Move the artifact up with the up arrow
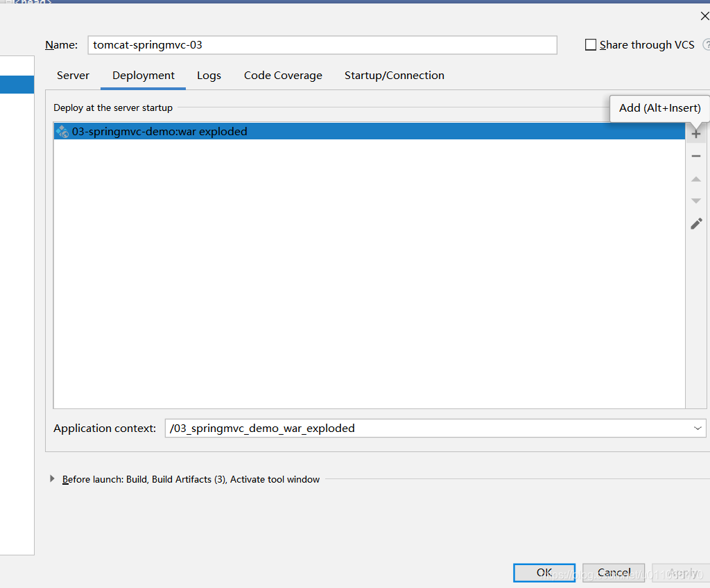 point(696,180)
